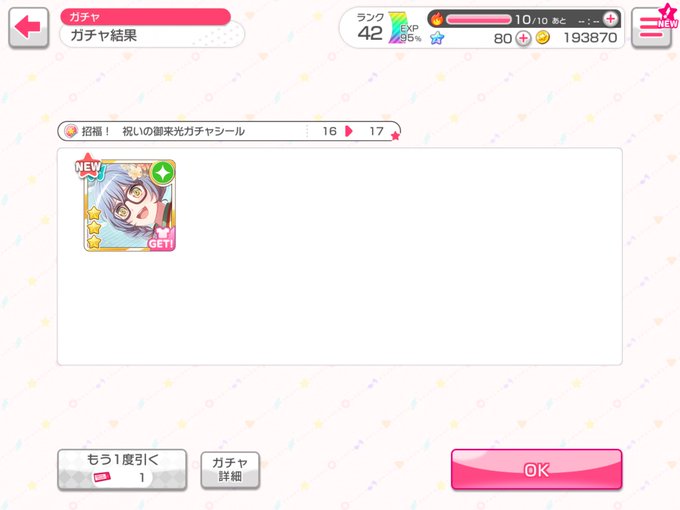The height and width of the screenshot is (510, 680).
Task: Confirm results with the OK button
Action: tap(536, 469)
